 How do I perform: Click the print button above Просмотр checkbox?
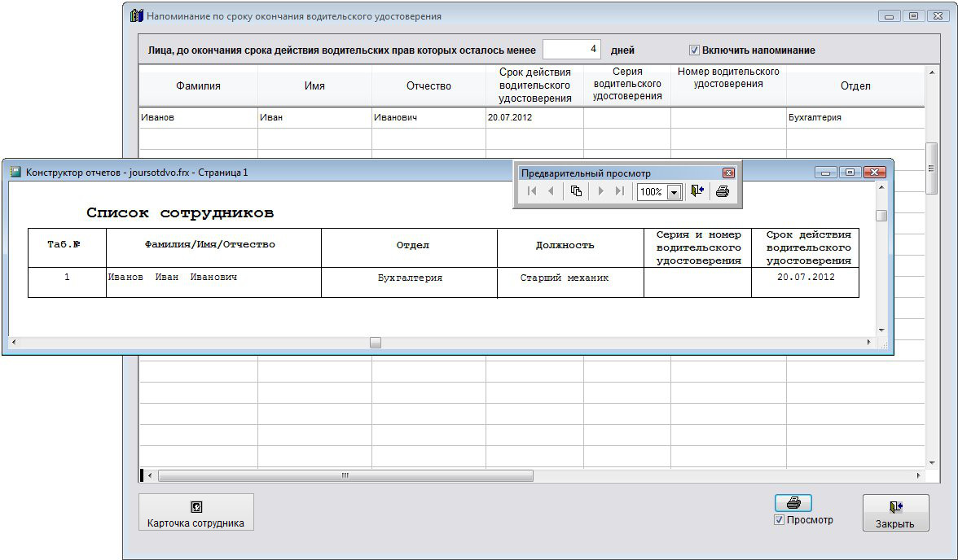tap(793, 503)
